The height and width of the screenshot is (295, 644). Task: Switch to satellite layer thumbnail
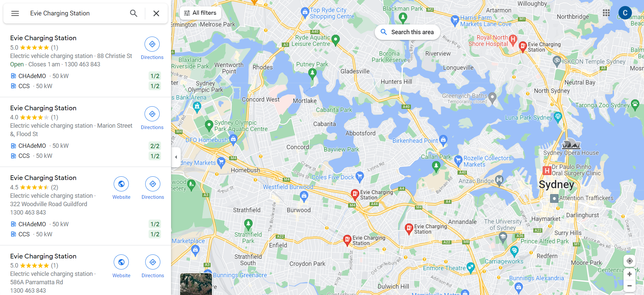196,284
